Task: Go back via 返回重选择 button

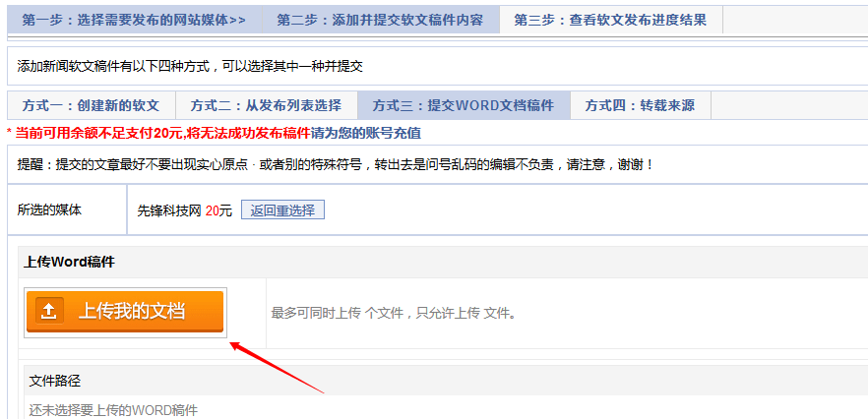Action: click(282, 210)
